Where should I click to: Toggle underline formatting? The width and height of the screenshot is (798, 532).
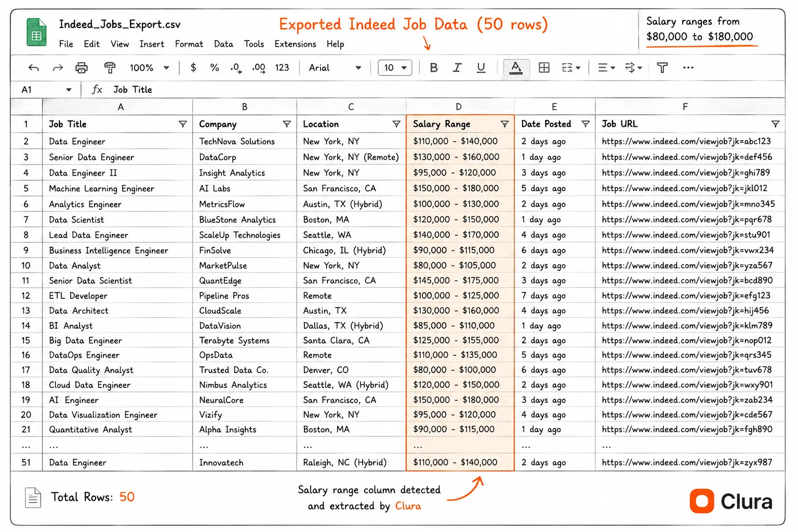[x=481, y=68]
